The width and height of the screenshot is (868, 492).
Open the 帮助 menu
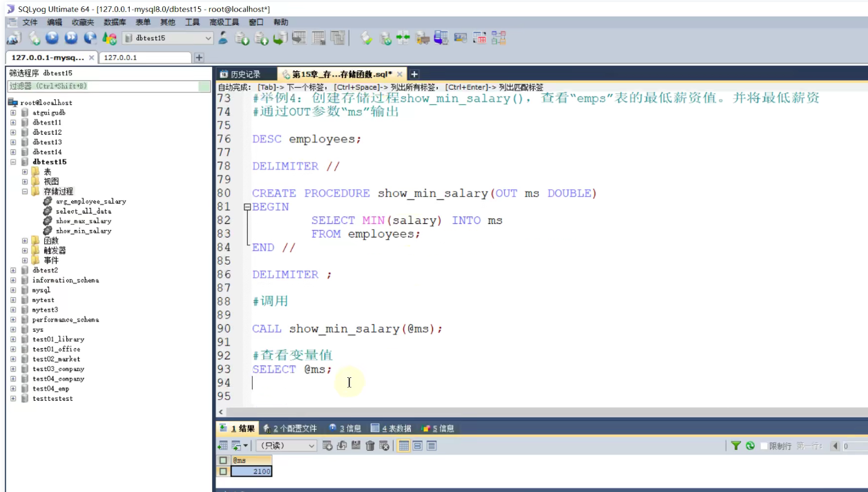tap(280, 22)
